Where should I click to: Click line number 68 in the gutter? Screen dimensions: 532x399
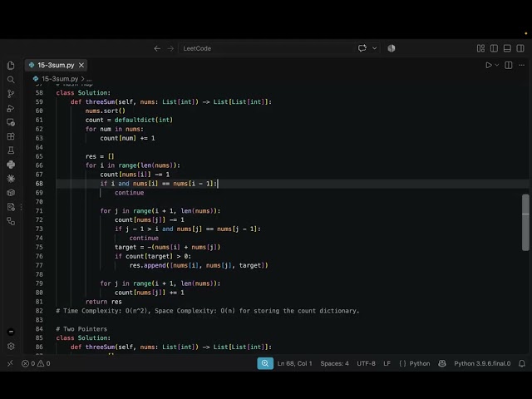point(39,184)
